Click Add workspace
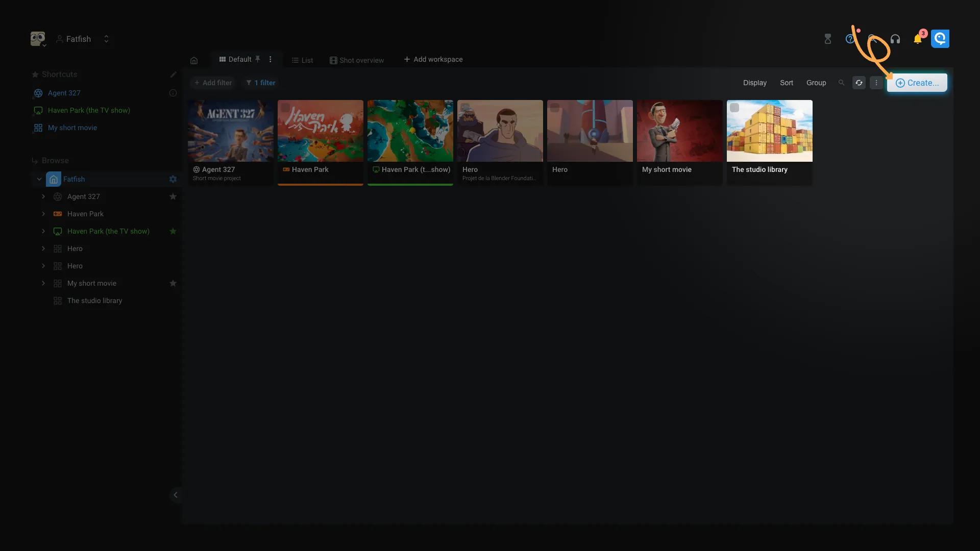 (x=433, y=60)
